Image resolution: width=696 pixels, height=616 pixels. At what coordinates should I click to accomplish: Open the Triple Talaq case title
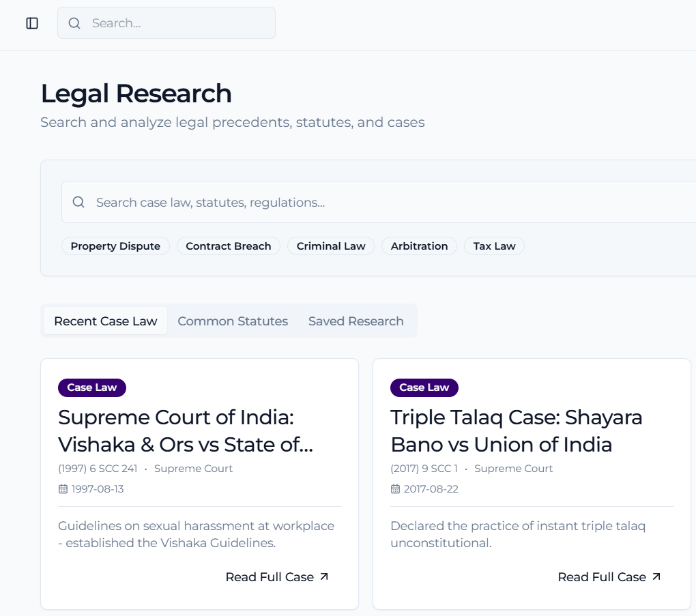tap(516, 430)
